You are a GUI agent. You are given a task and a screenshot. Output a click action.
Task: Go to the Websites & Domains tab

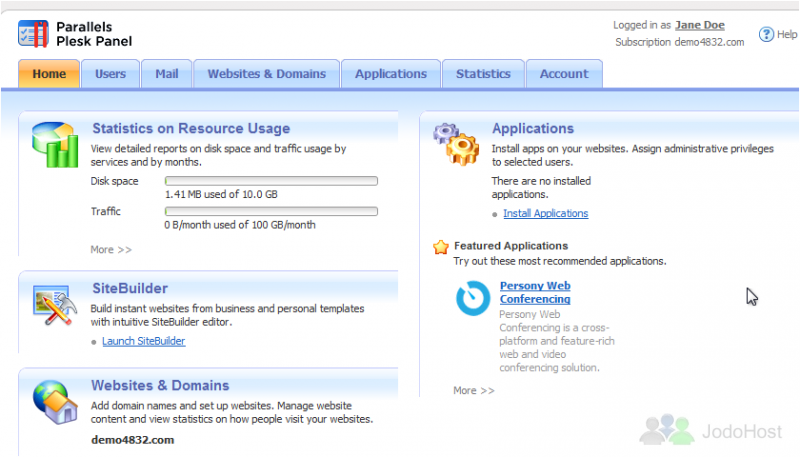(266, 74)
